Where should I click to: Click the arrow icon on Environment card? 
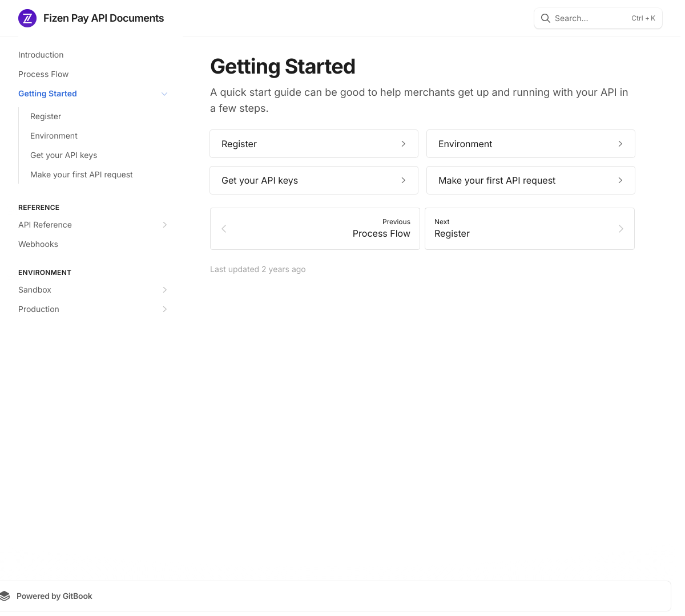(x=620, y=144)
